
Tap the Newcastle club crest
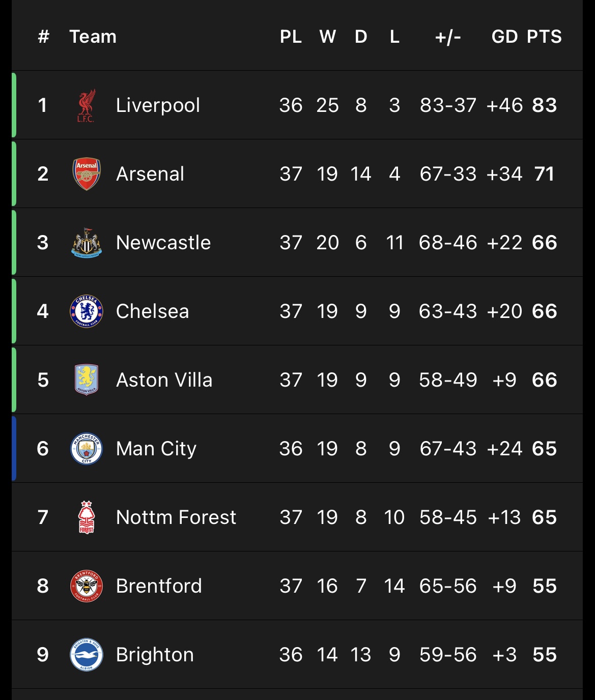(87, 243)
